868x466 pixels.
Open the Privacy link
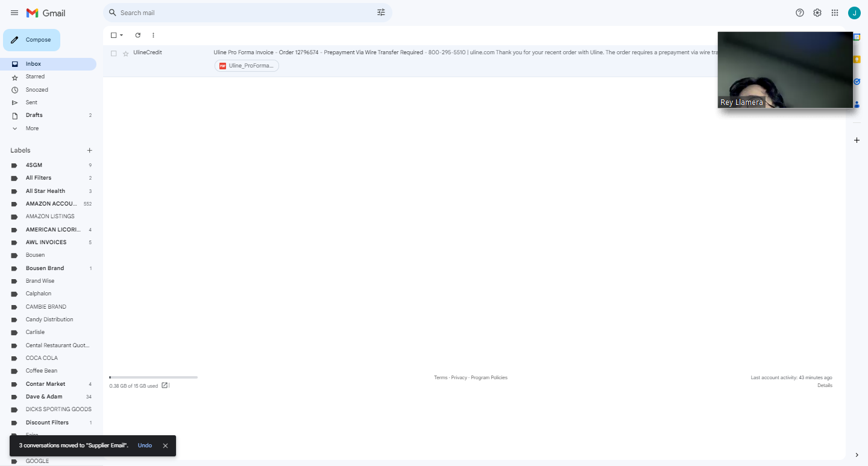[459, 377]
